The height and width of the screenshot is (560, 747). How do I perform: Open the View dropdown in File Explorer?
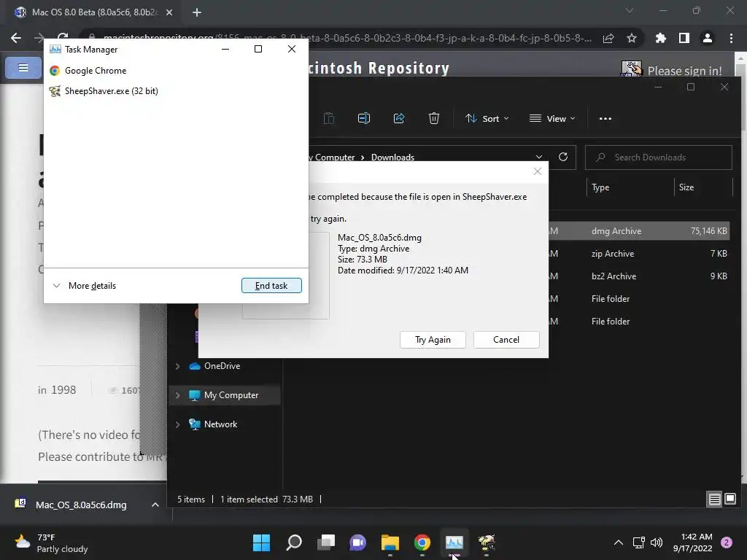click(x=552, y=119)
